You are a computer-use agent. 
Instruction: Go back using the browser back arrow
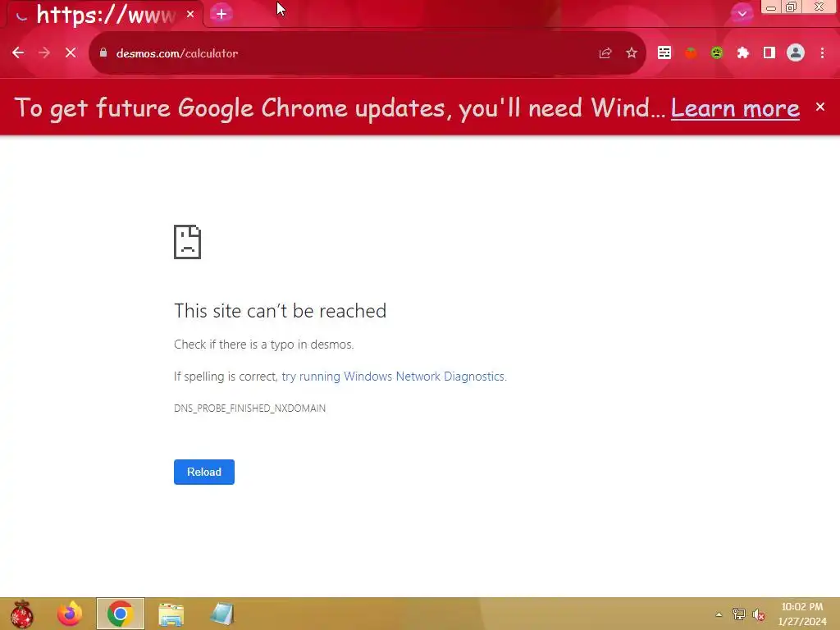(x=18, y=53)
